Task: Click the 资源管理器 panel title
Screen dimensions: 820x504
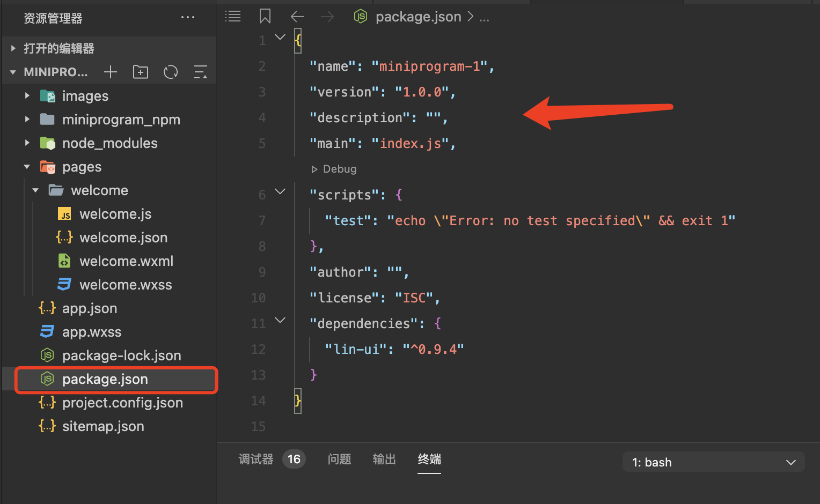Action: pyautogui.click(x=53, y=18)
